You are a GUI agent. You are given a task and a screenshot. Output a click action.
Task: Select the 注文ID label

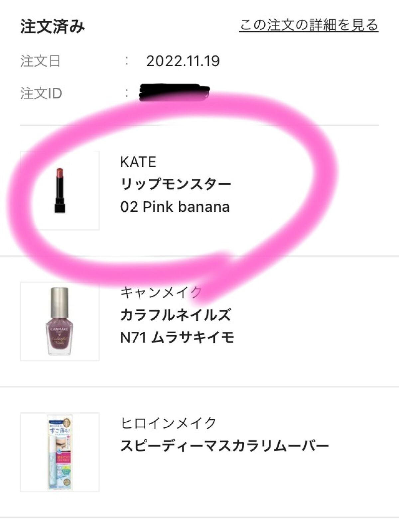tap(41, 93)
